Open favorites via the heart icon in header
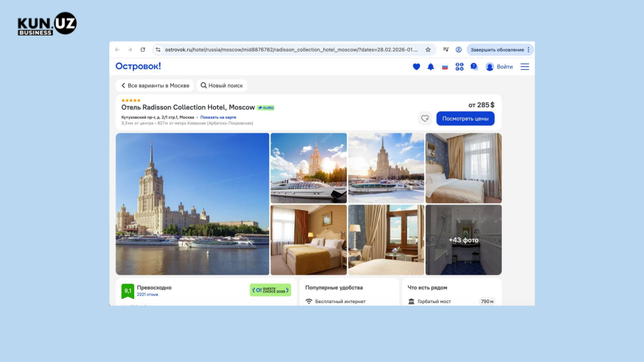 pyautogui.click(x=416, y=67)
